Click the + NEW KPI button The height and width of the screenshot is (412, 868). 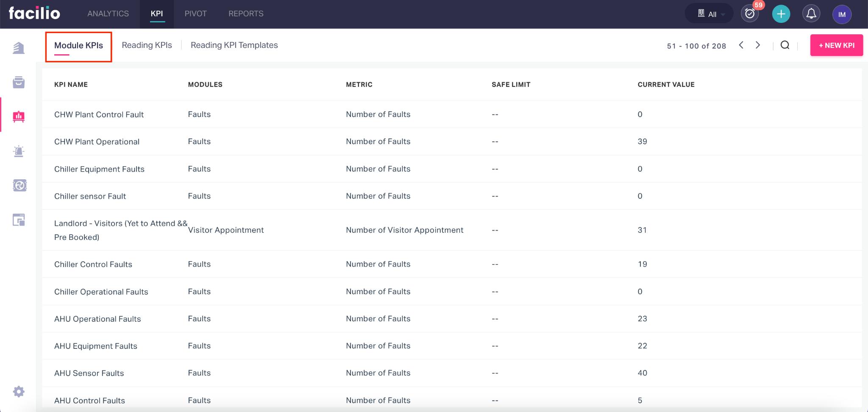[x=837, y=45]
